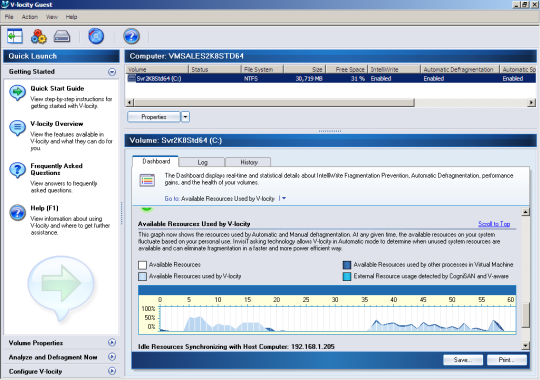Click the Dashboard description list icon
The width and height of the screenshot is (540, 380).
pos(147,180)
